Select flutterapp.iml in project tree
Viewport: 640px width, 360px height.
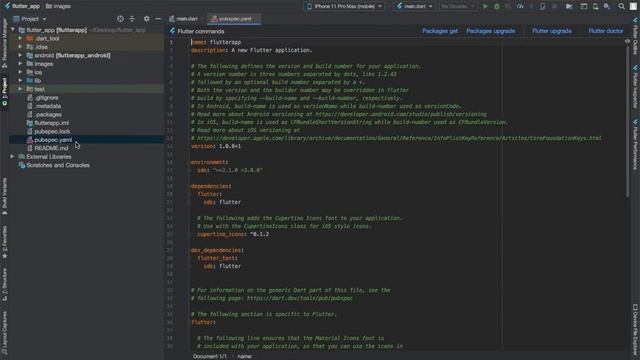tap(51, 123)
